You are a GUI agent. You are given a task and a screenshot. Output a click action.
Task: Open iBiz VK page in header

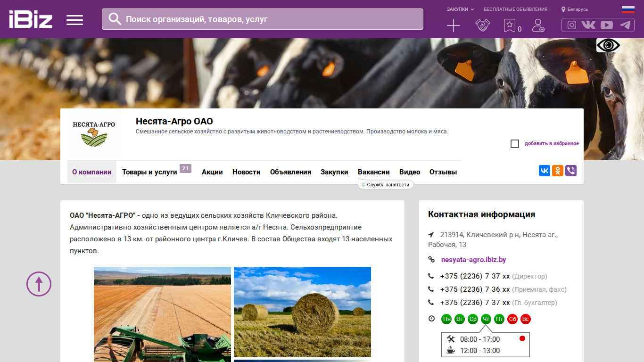[588, 25]
